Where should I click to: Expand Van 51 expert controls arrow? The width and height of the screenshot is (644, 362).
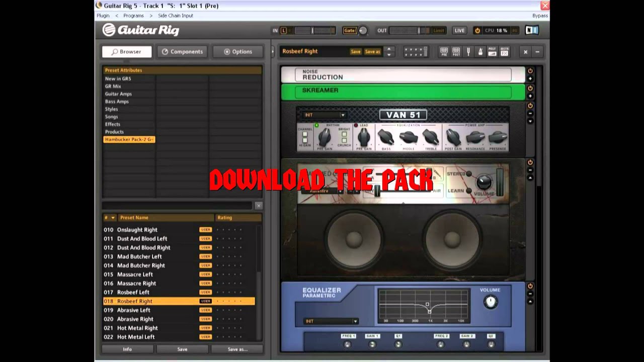[530, 121]
